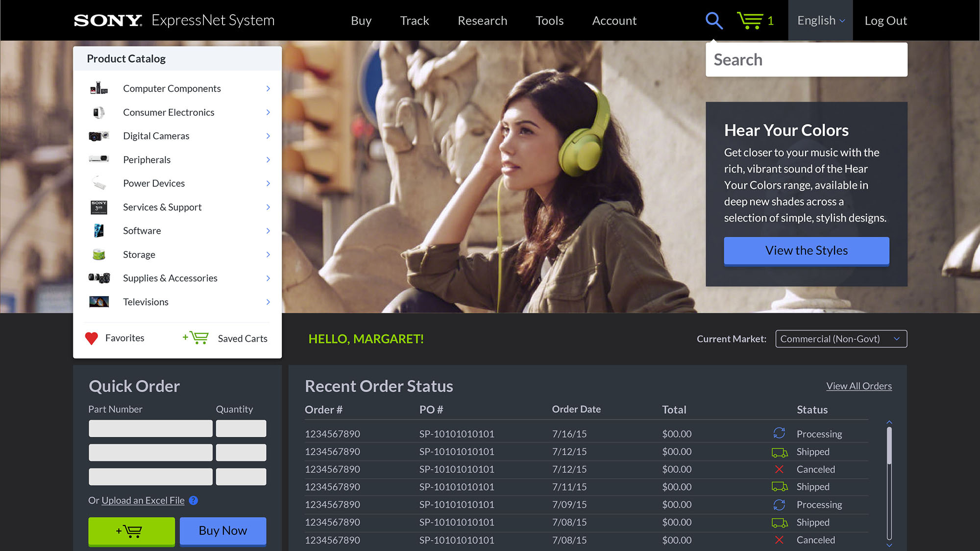
Task: Expand the Storage category arrow
Action: pos(268,254)
